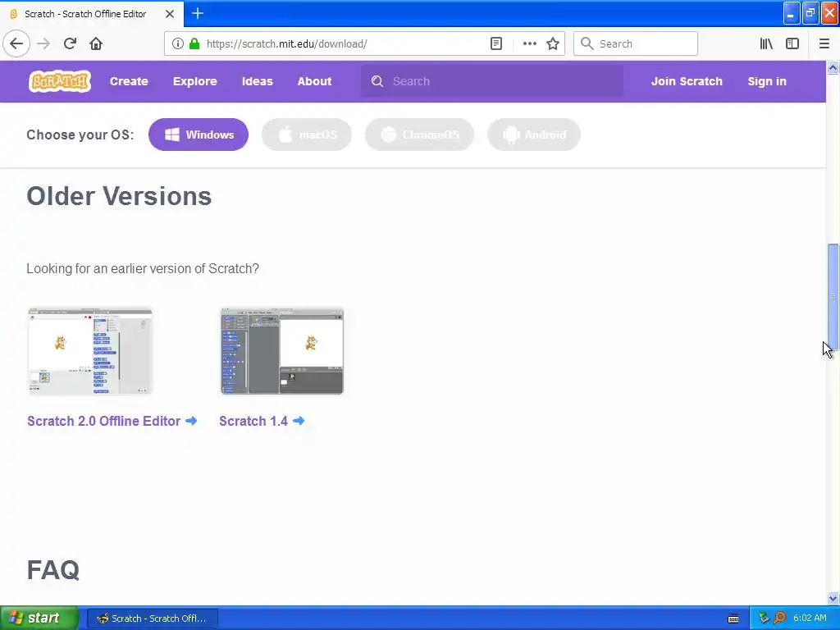Viewport: 840px width, 630px height.
Task: Click Scratch 2.0 editor screenshot thumbnail
Action: (x=90, y=351)
